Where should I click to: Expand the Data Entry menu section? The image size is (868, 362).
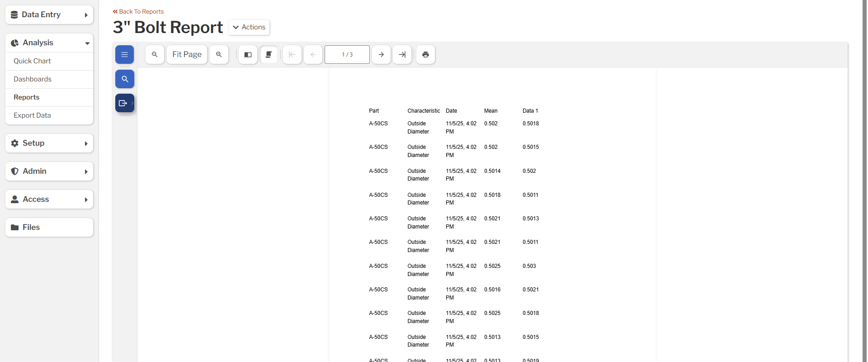(x=49, y=15)
